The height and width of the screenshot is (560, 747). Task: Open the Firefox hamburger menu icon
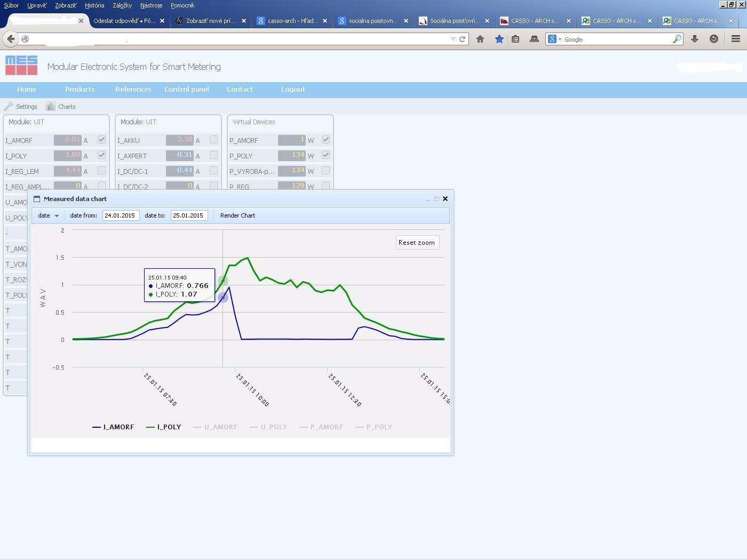pyautogui.click(x=735, y=39)
